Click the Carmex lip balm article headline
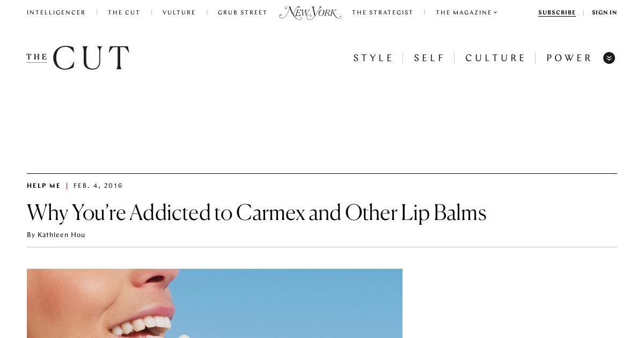The width and height of the screenshot is (644, 338). [x=257, y=213]
